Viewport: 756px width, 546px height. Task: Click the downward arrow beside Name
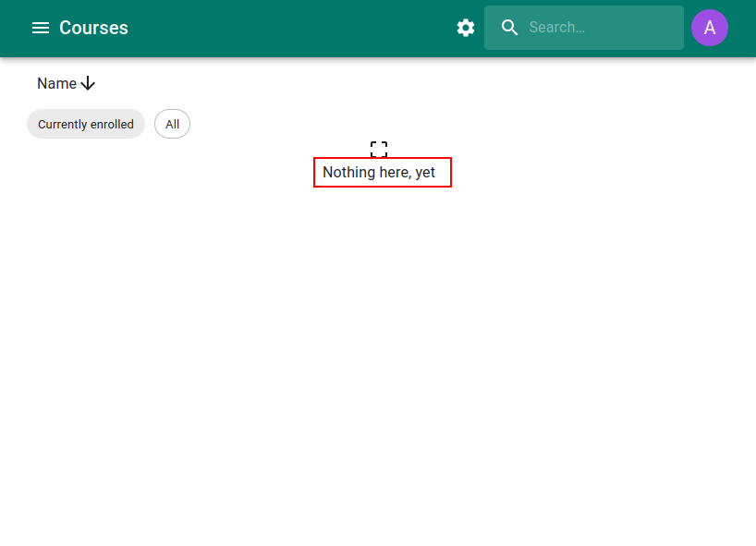tap(89, 84)
